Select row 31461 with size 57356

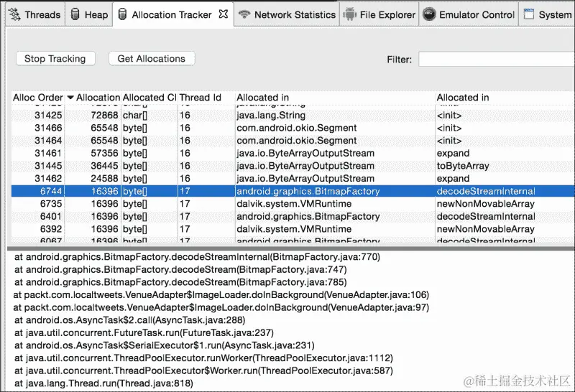point(293,153)
